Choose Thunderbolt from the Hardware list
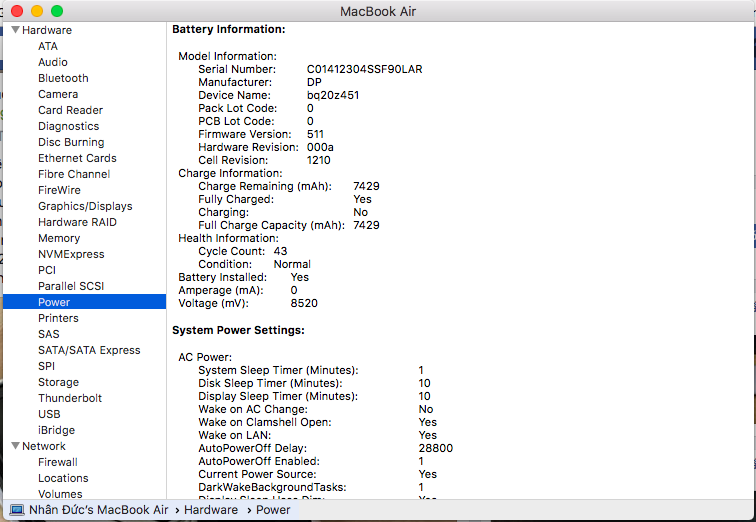This screenshot has height=522, width=756. coord(70,398)
